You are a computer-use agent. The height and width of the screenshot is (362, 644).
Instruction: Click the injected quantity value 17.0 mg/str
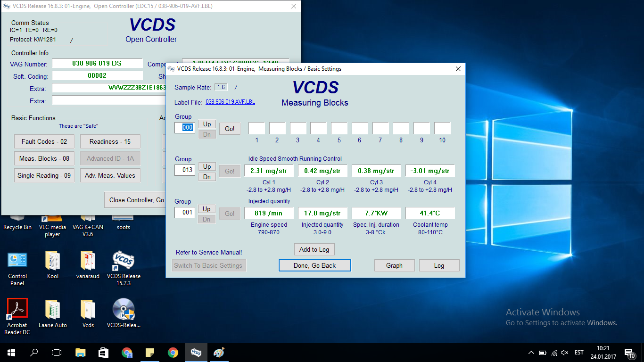[x=322, y=213]
